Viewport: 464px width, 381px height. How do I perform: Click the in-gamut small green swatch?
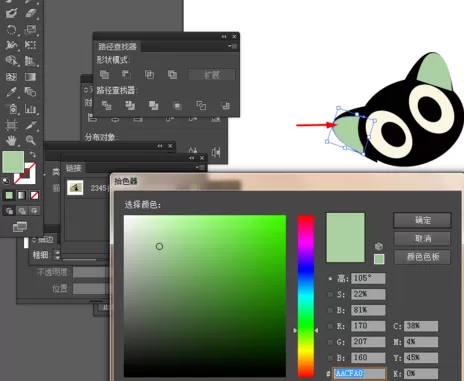[379, 259]
